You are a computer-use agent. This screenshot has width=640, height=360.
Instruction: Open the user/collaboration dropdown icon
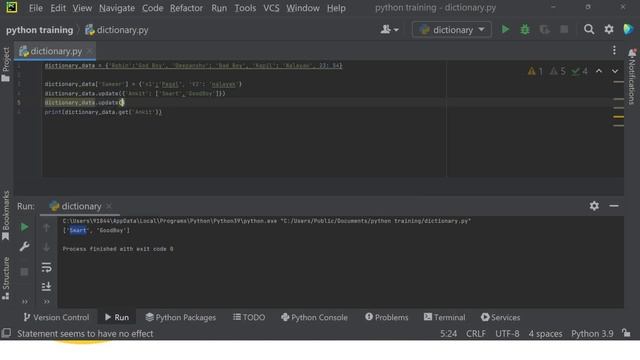coord(389,29)
